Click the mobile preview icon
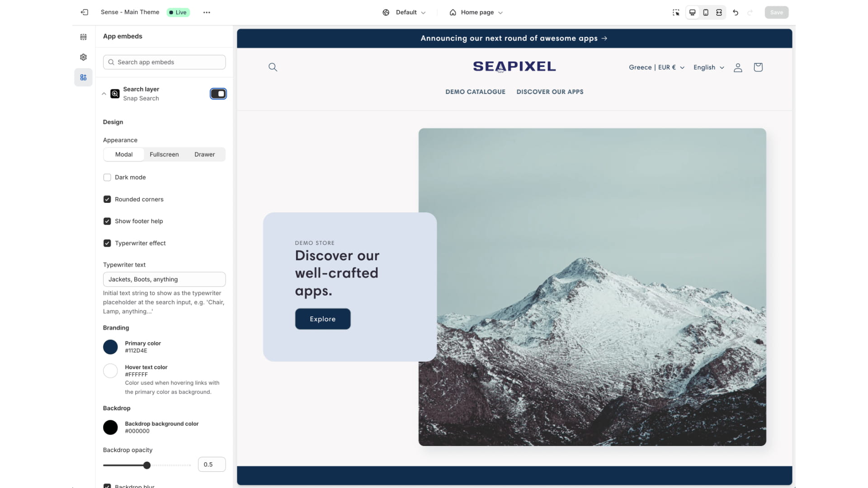Screen dimensions: 868x488 point(705,12)
